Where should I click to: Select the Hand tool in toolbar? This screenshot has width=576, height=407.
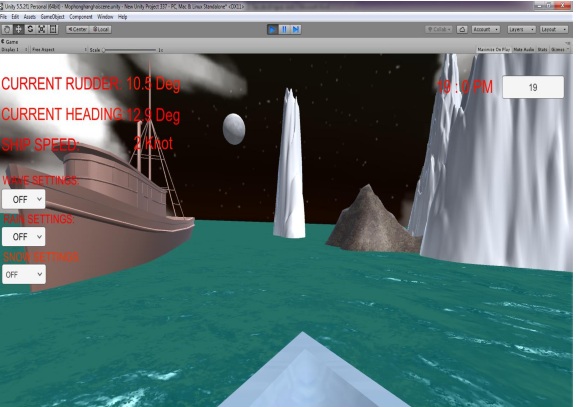pyautogui.click(x=7, y=29)
